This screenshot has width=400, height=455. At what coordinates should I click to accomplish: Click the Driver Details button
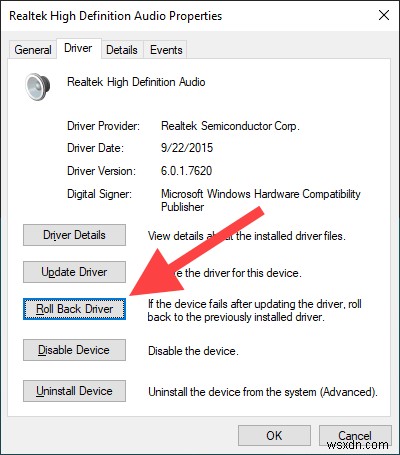[x=74, y=235]
